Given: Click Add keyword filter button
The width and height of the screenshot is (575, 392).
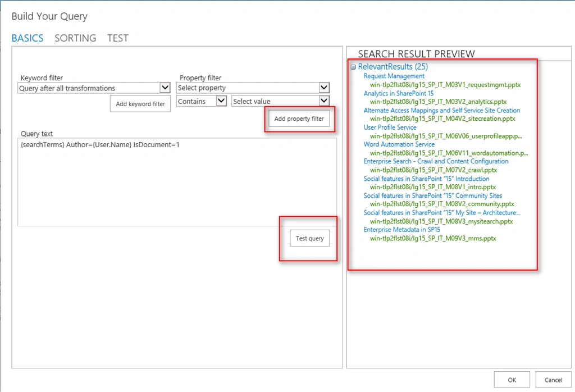Looking at the screenshot, I should click(140, 104).
